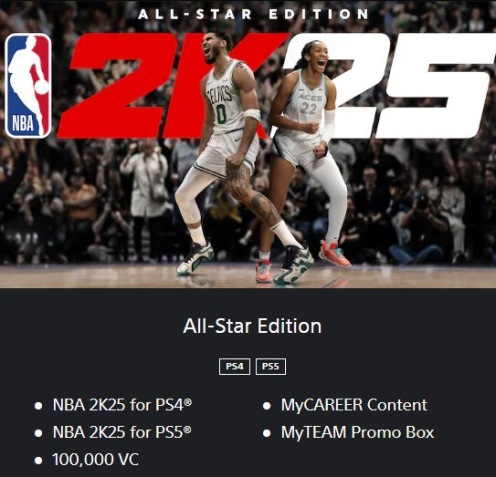
Task: Click the NBA logo badge
Action: (x=28, y=85)
